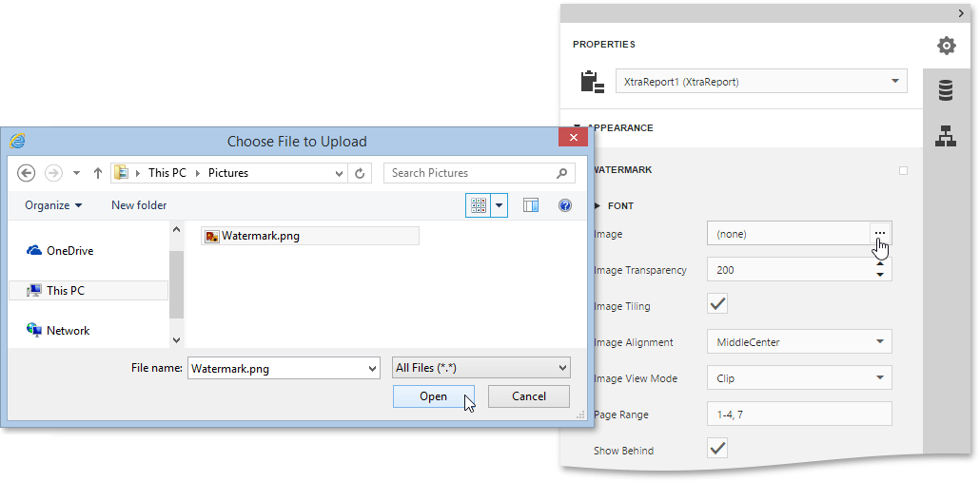Click the Back arrow in file dialog
This screenshot has width=980, height=482.
(x=27, y=173)
